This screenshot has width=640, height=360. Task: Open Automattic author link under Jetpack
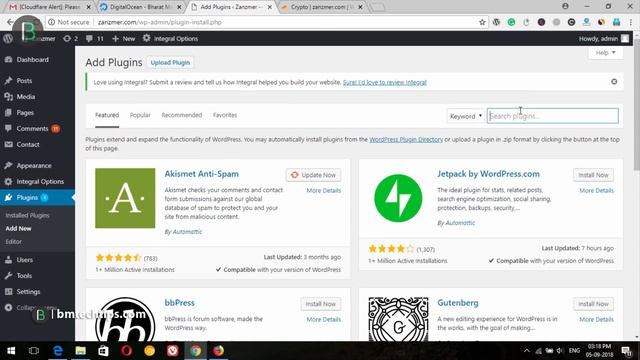click(x=460, y=223)
